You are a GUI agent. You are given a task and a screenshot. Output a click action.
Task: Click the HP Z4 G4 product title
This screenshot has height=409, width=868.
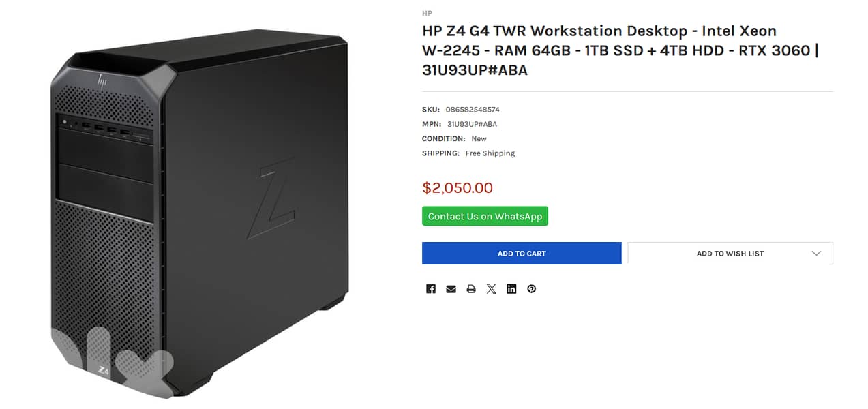[x=620, y=50]
